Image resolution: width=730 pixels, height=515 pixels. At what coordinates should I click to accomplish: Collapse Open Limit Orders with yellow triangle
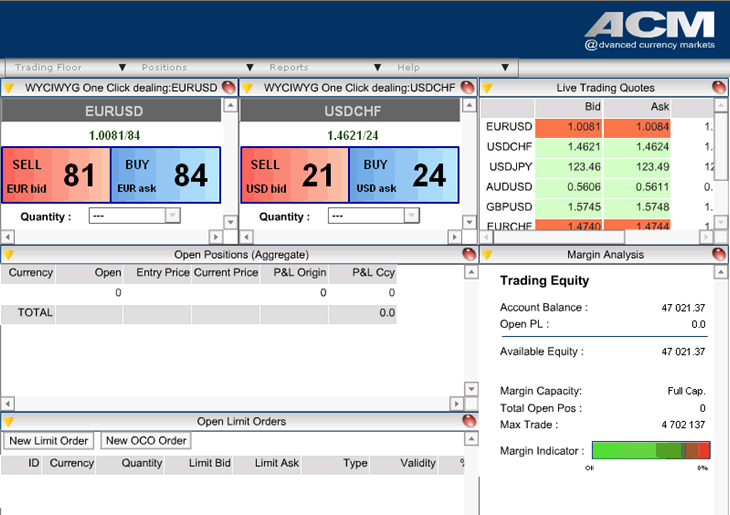(x=9, y=422)
